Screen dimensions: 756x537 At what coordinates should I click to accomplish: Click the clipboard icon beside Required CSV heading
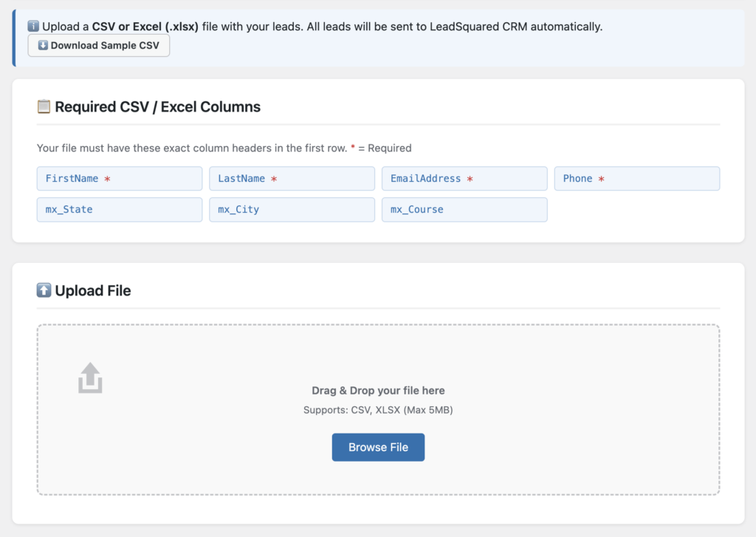click(44, 106)
